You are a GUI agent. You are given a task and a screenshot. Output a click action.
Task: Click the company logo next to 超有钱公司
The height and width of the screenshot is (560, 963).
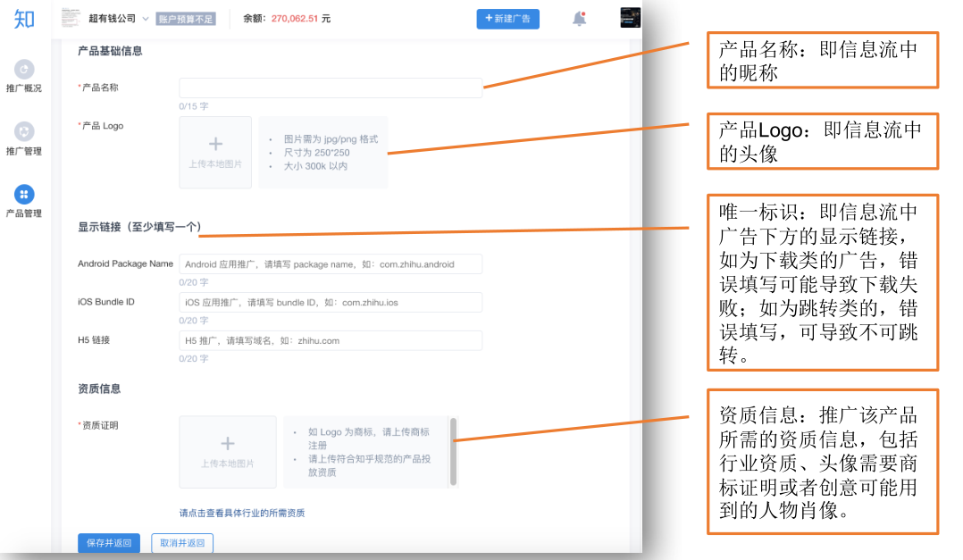point(71,19)
